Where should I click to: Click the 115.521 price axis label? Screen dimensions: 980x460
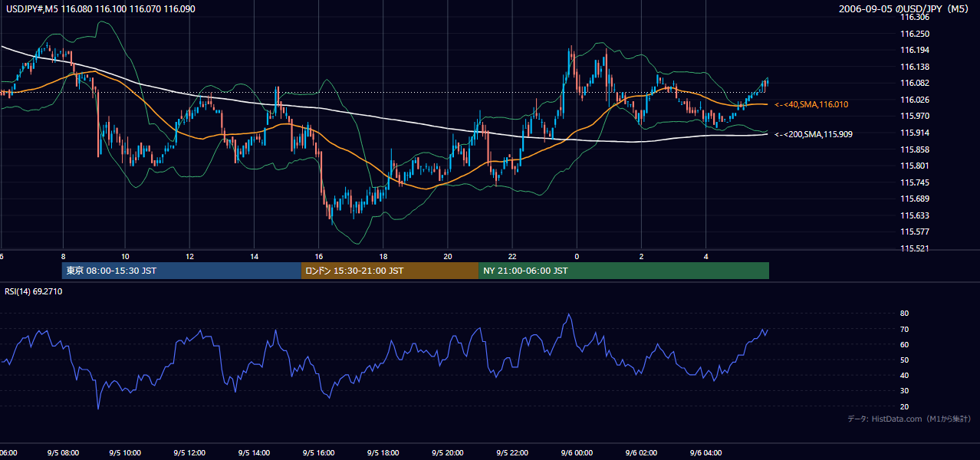pyautogui.click(x=916, y=248)
